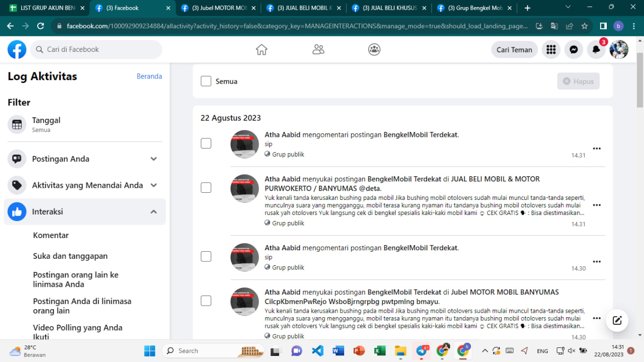Switch to JUAL BELI KHUSUS tab
The width and height of the screenshot is (644, 362).
389,8
